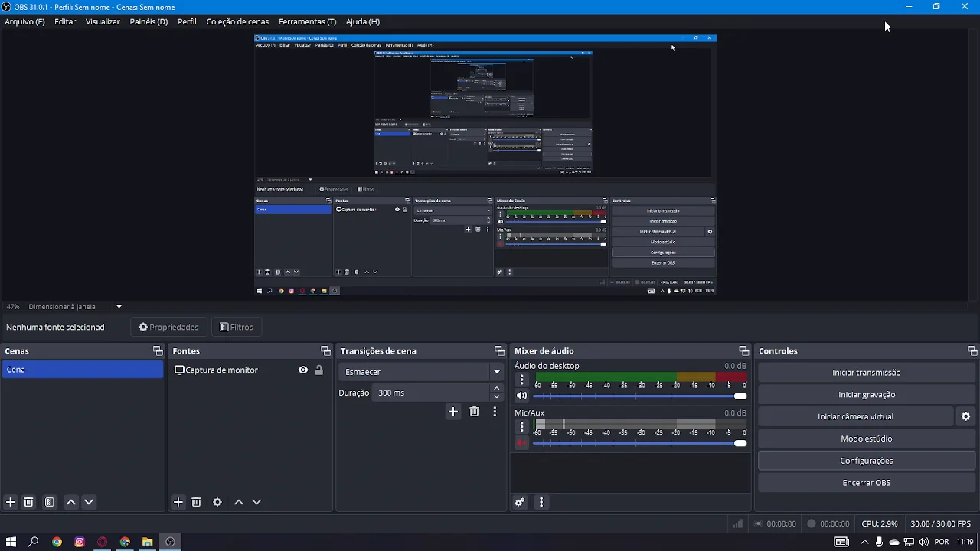Add a scene transition with plus icon

(x=453, y=412)
